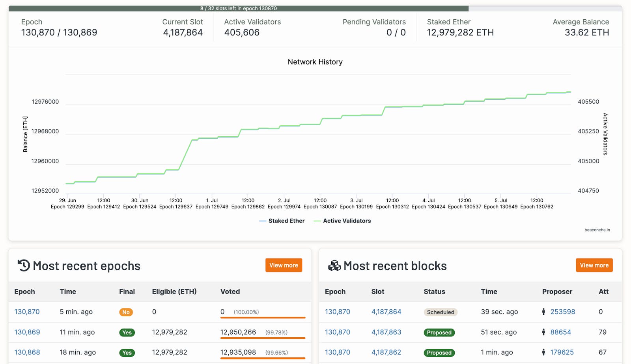Open slot 4,187,862 link
The image size is (631, 364).
(386, 352)
